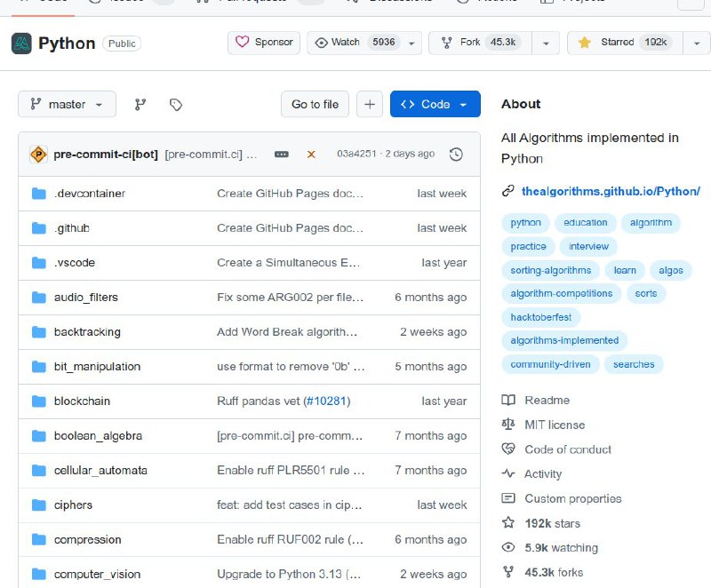The height and width of the screenshot is (588, 711).
Task: Show the failed checks X status icon
Action: coord(311,155)
